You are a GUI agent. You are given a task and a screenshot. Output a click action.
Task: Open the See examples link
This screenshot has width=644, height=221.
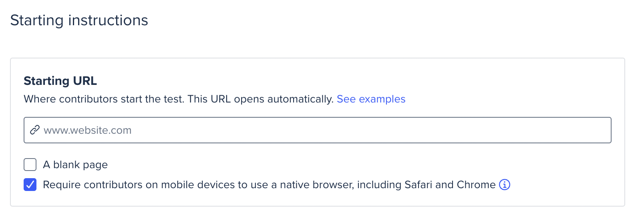coord(371,99)
